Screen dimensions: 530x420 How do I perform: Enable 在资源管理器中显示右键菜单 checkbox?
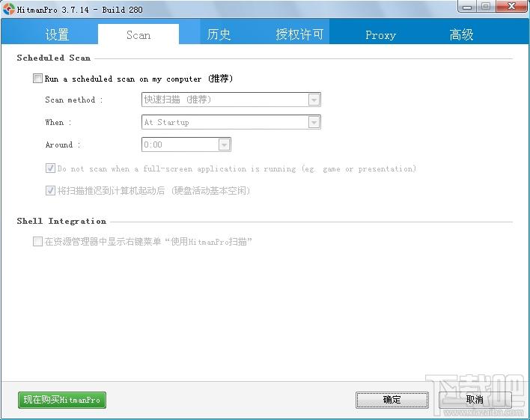tap(37, 242)
